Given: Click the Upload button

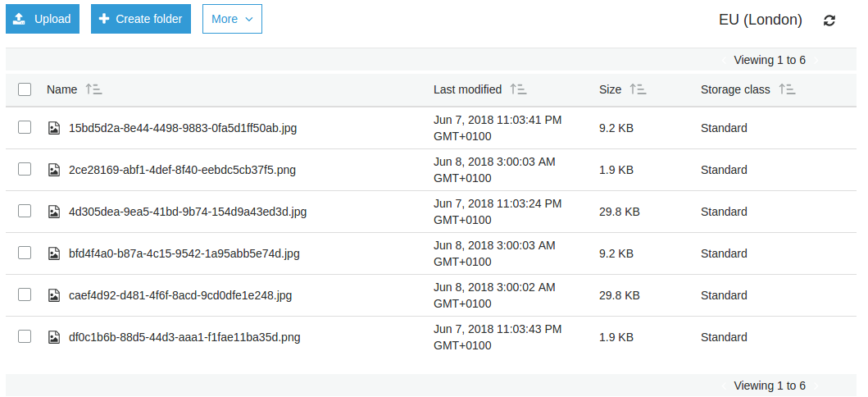Looking at the screenshot, I should pyautogui.click(x=43, y=19).
